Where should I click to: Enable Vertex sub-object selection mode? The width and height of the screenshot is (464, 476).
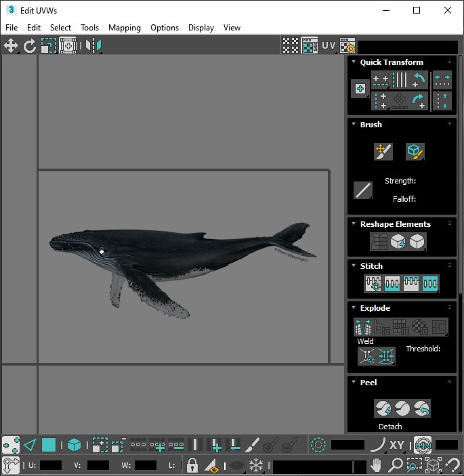point(11,446)
